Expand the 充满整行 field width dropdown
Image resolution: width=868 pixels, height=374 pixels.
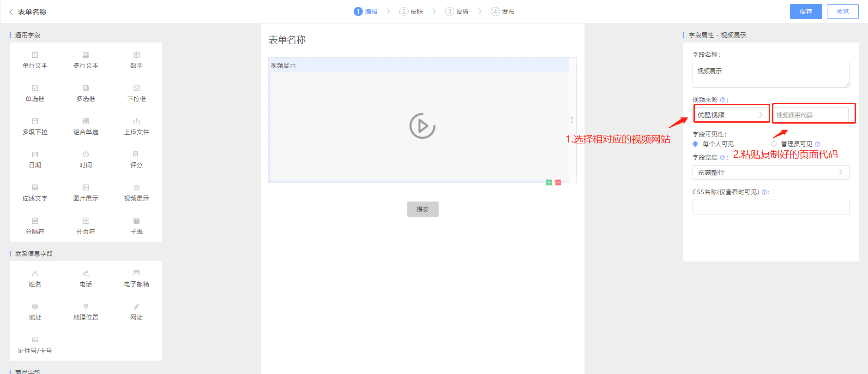click(771, 172)
